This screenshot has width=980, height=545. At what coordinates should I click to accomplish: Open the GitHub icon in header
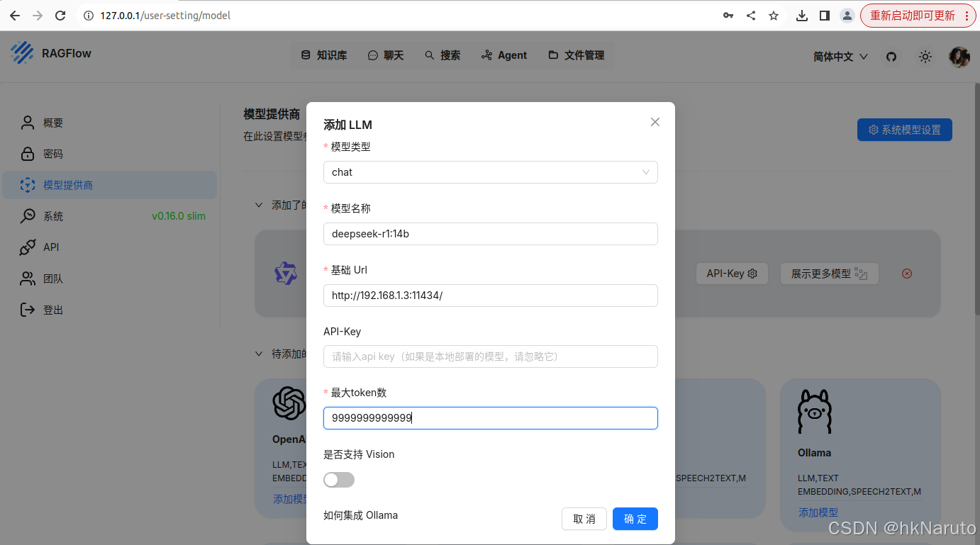point(892,56)
